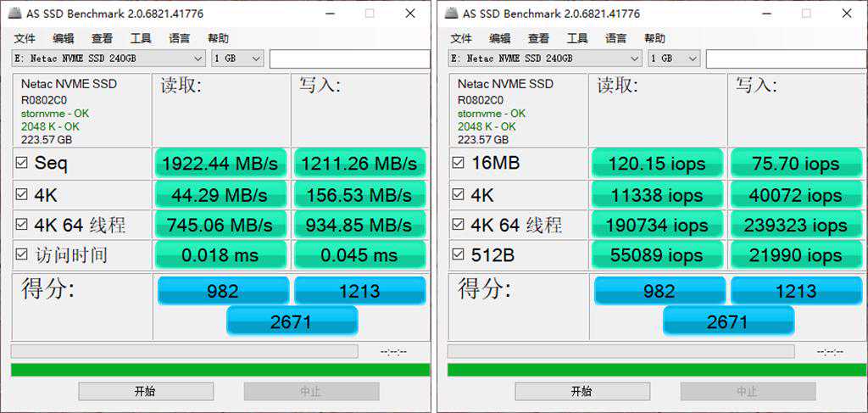Disable the 16MB test checkbox
This screenshot has height=413, width=868.
(x=458, y=163)
